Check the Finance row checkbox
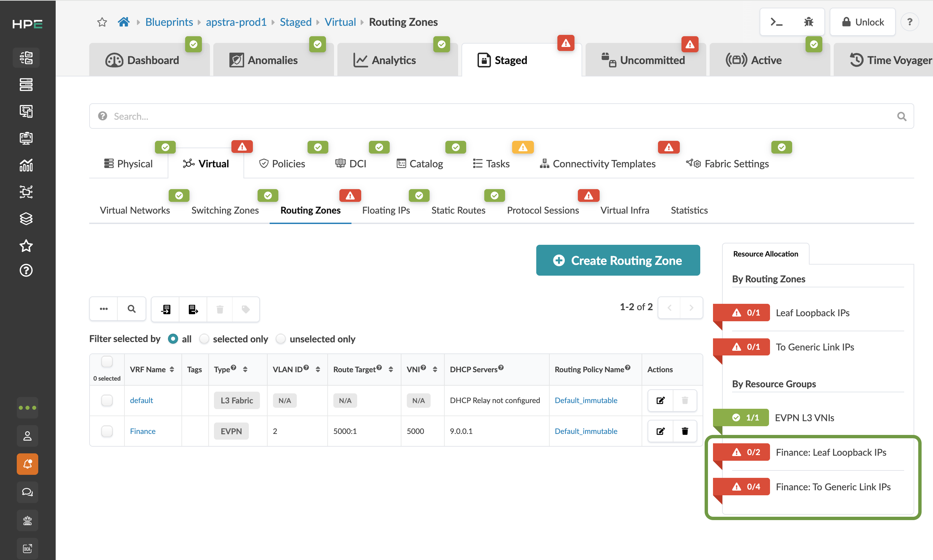Viewport: 933px width, 560px height. [x=107, y=431]
